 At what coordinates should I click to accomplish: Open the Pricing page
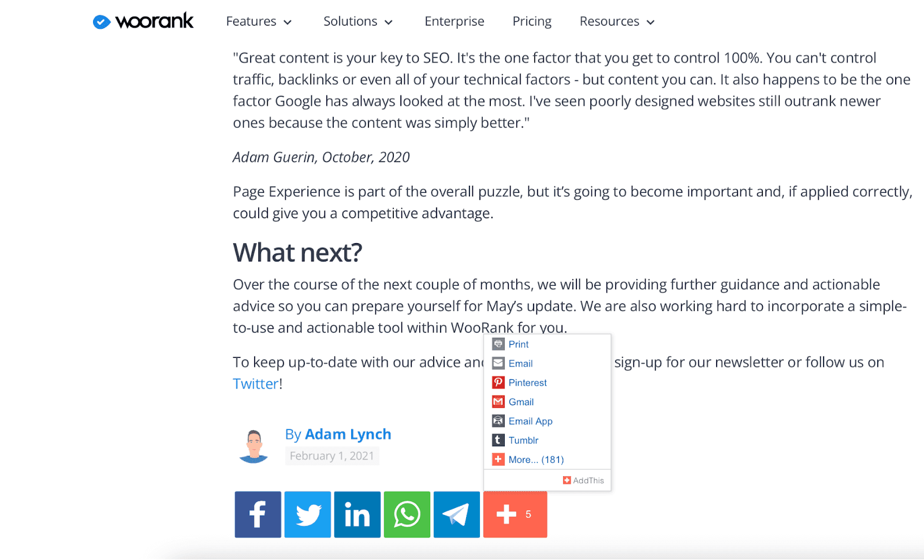532,21
